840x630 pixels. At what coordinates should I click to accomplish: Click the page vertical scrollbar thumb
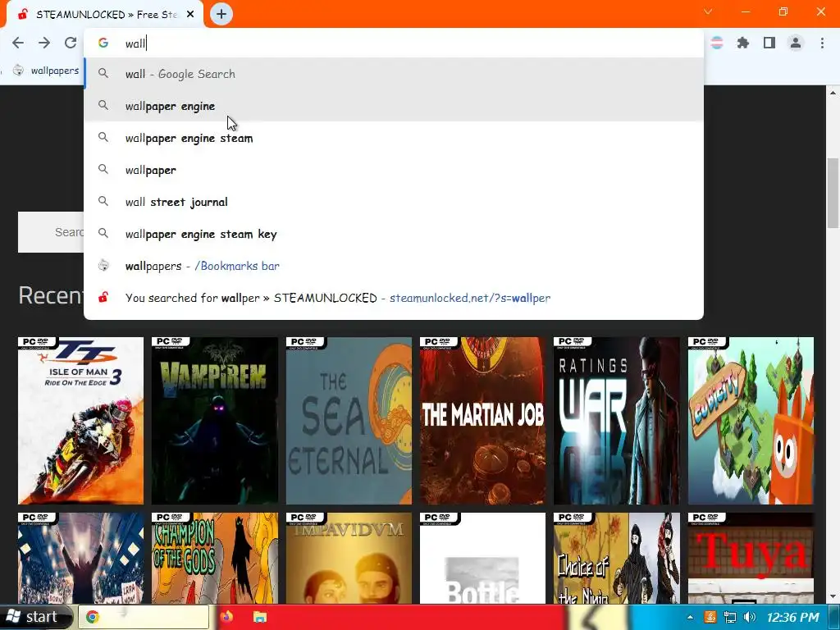[x=833, y=193]
